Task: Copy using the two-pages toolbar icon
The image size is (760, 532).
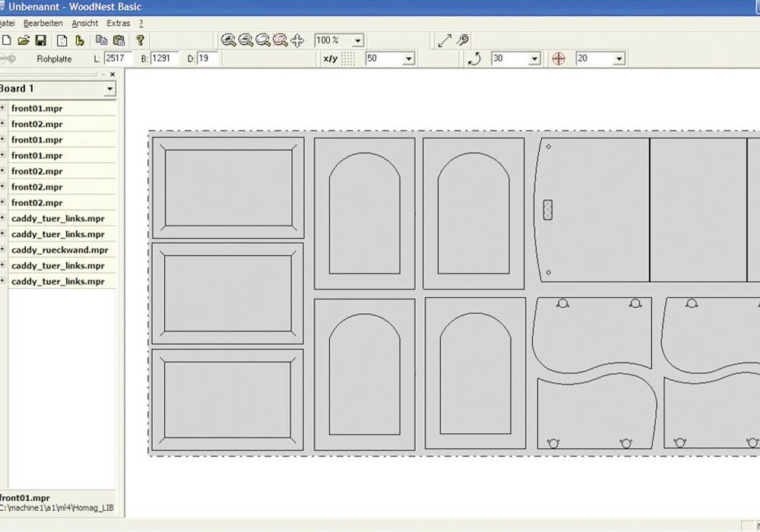Action: point(101,40)
